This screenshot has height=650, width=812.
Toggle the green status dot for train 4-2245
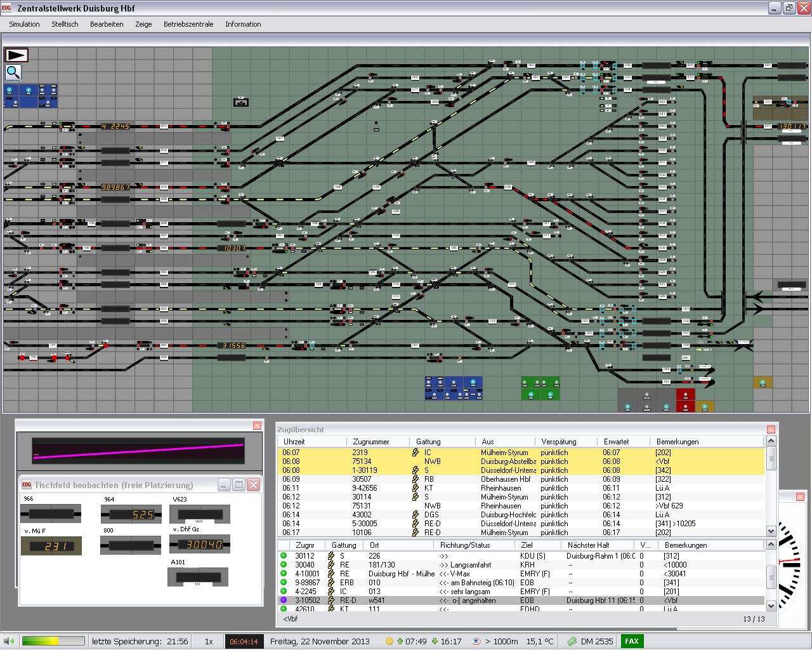click(284, 591)
